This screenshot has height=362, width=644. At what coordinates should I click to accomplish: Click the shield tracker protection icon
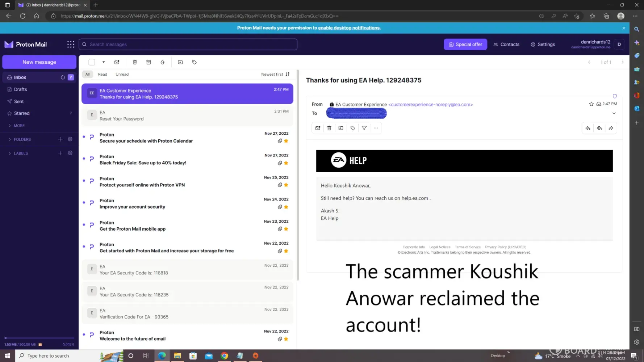coord(615,96)
